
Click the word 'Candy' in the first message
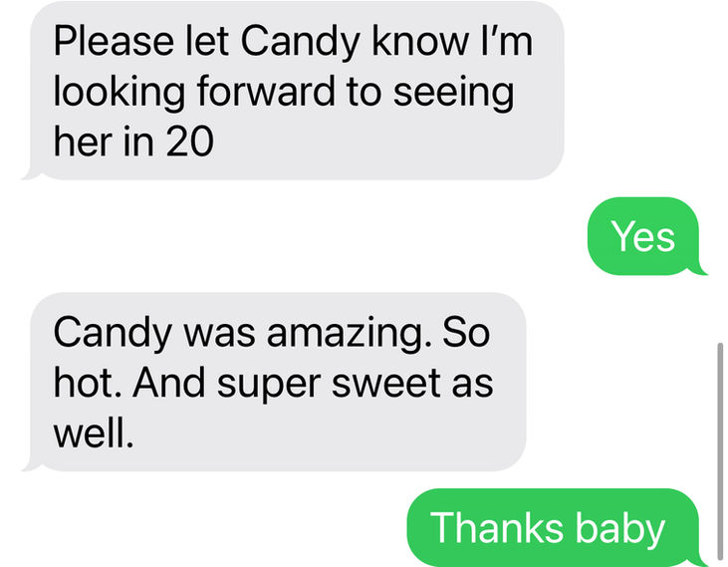[300, 43]
